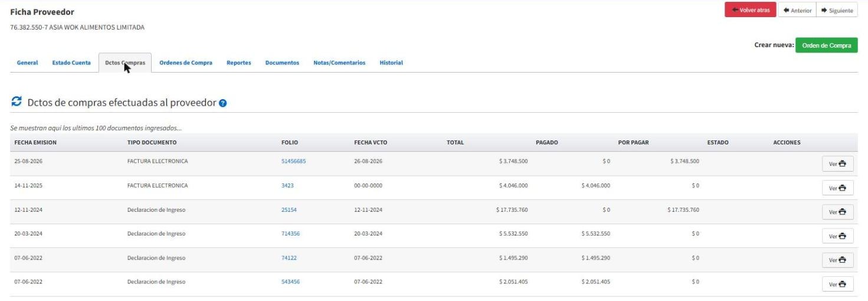Click FACTURA ELECTRONICA type for folio 3423
The image size is (868, 301).
tap(158, 185)
